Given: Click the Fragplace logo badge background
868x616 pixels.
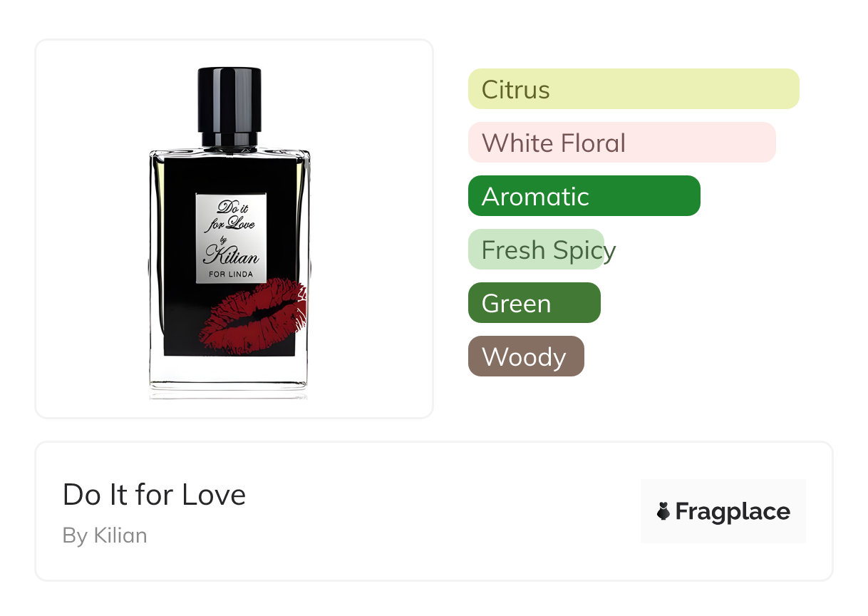Looking at the screenshot, I should click(x=723, y=511).
